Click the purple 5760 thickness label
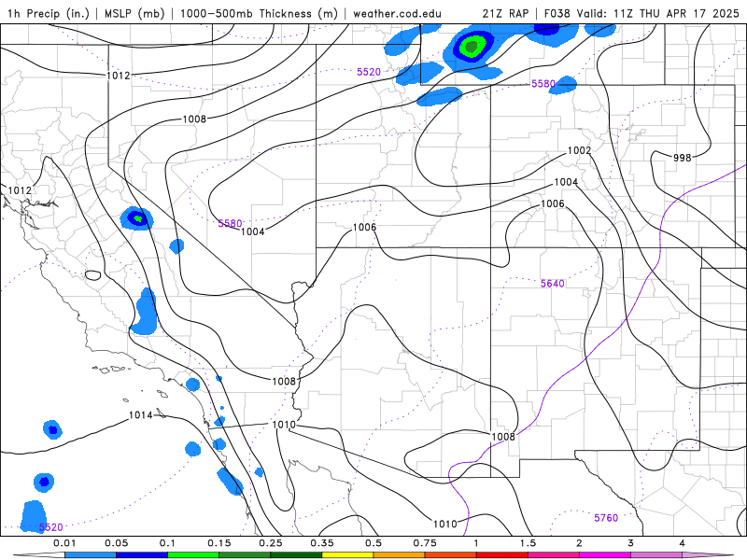747x560 pixels. pos(606,518)
